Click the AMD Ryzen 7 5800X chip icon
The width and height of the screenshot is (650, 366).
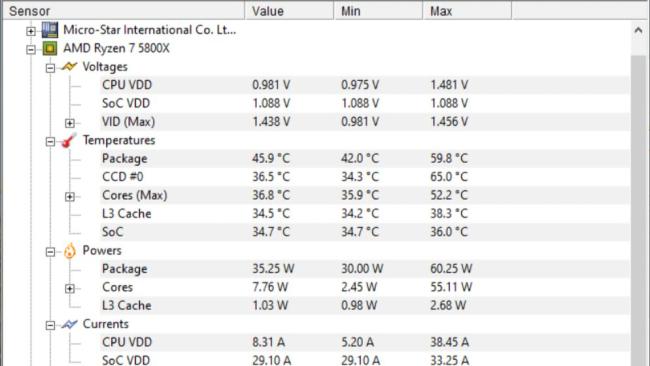coord(50,48)
